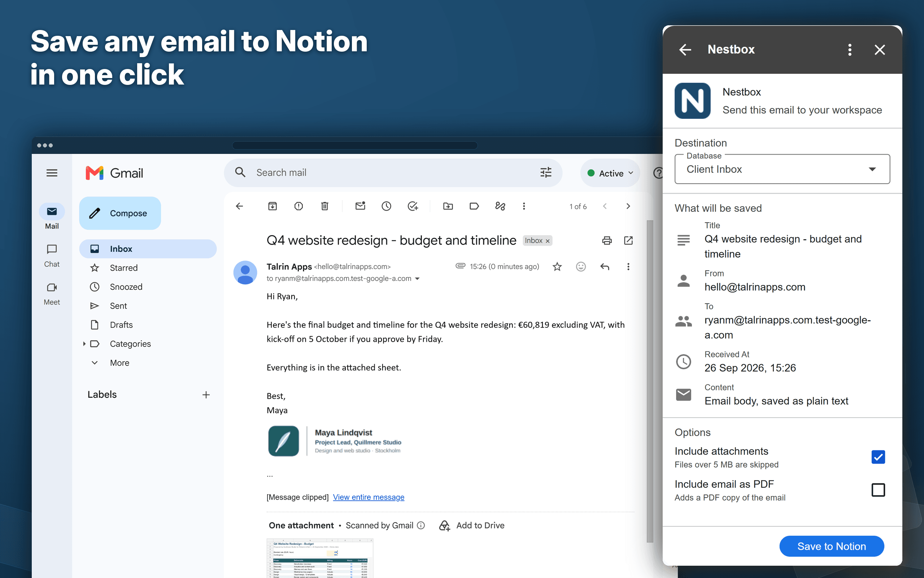
Task: Open the Mail section in the sidebar
Action: [52, 217]
